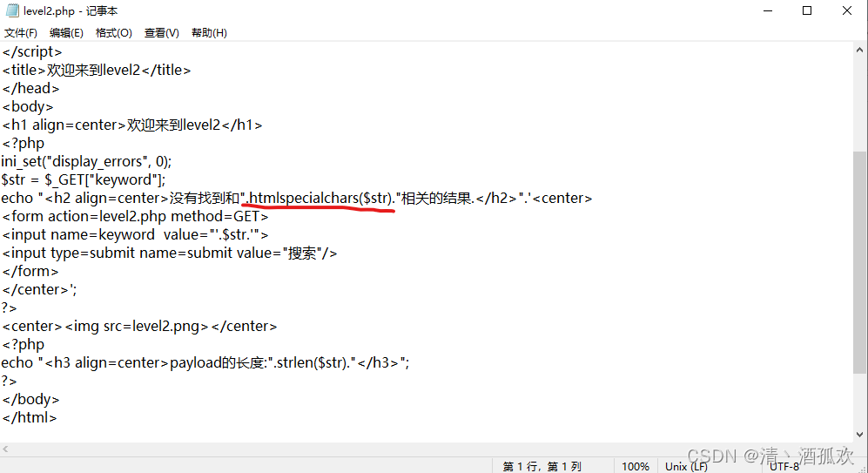Screen dimensions: 868x473
Task: Click the Notepad icon in title bar
Action: (12, 10)
